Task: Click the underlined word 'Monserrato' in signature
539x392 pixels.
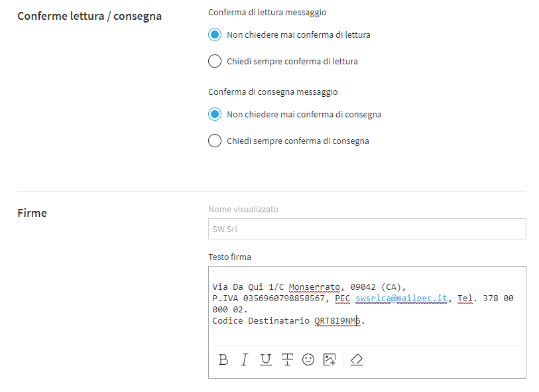Action: point(314,287)
